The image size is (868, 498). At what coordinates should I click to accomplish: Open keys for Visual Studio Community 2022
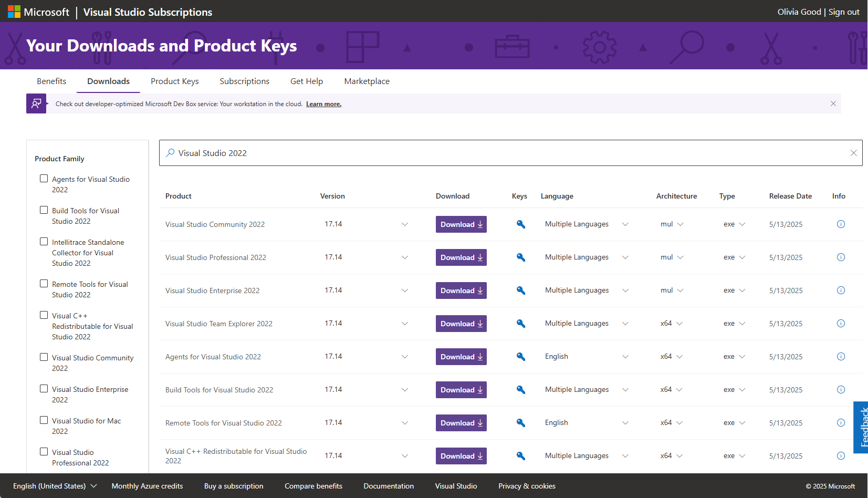[x=521, y=224]
